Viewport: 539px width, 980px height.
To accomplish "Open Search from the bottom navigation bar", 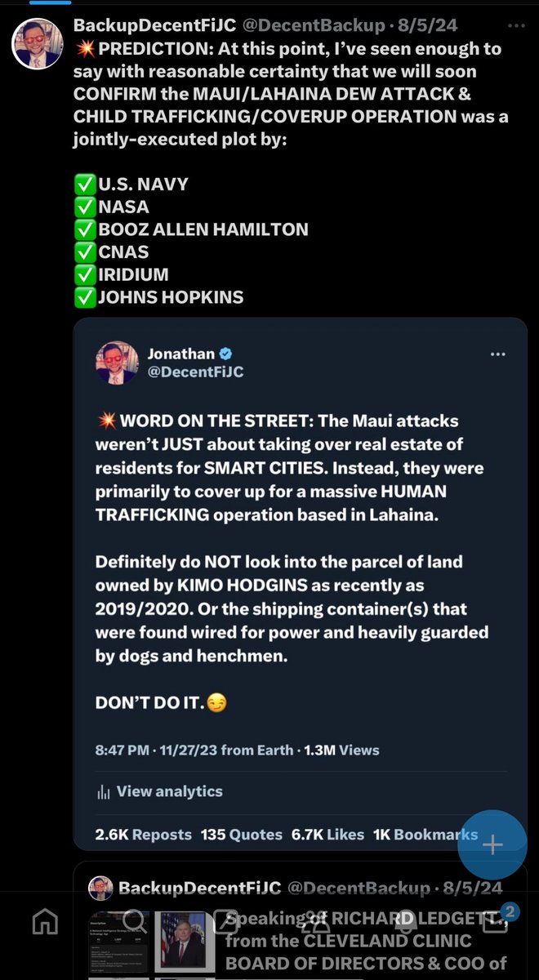I will pyautogui.click(x=135, y=923).
